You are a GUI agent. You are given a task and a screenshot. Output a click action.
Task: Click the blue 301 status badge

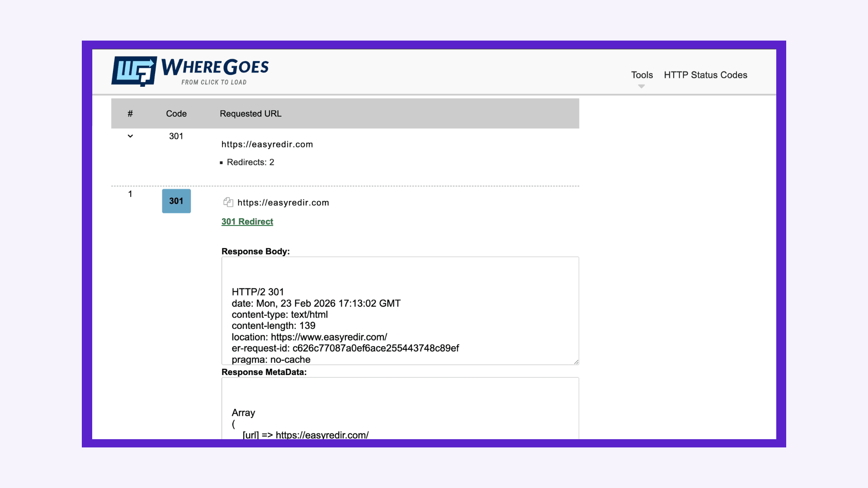pos(176,201)
